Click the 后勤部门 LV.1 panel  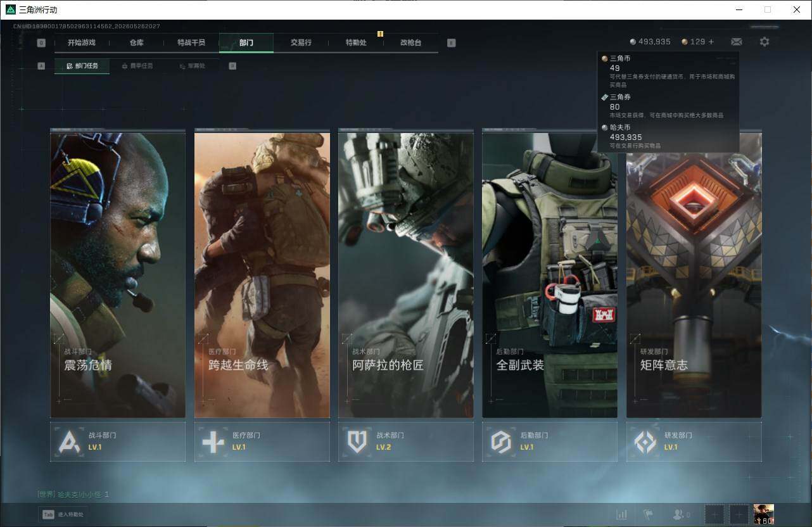pyautogui.click(x=550, y=441)
